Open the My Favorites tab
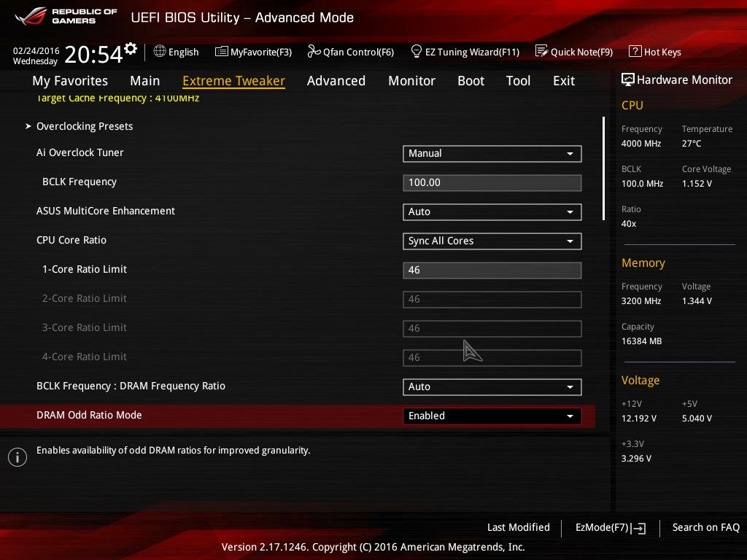This screenshot has height=560, width=747. (70, 81)
